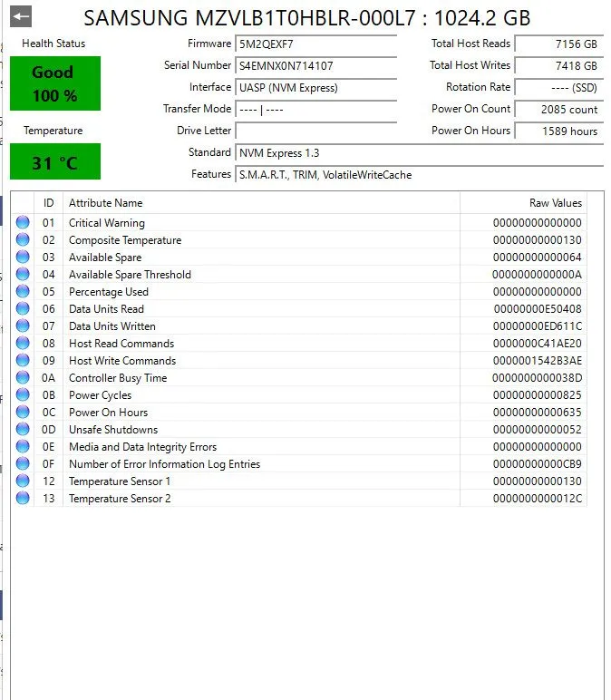Click the status orb for Critical Warning
The width and height of the screenshot is (611, 700).
[x=23, y=222]
